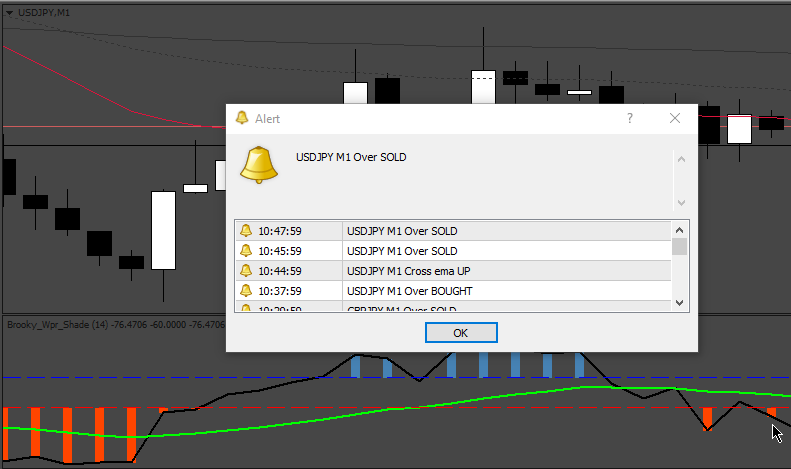Click USDJPY M1 Over SOLD text at 10:45:59
The width and height of the screenshot is (791, 469).
[x=402, y=251]
